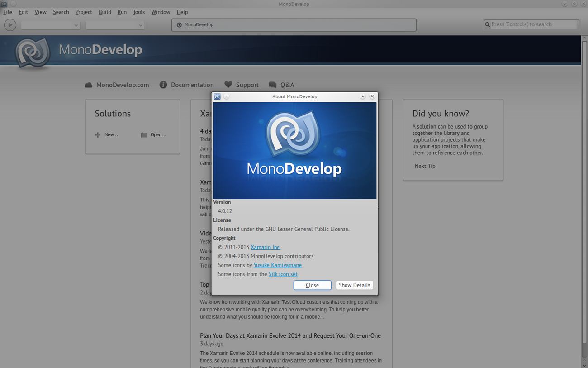
Task: Open the File menu
Action: [x=8, y=12]
